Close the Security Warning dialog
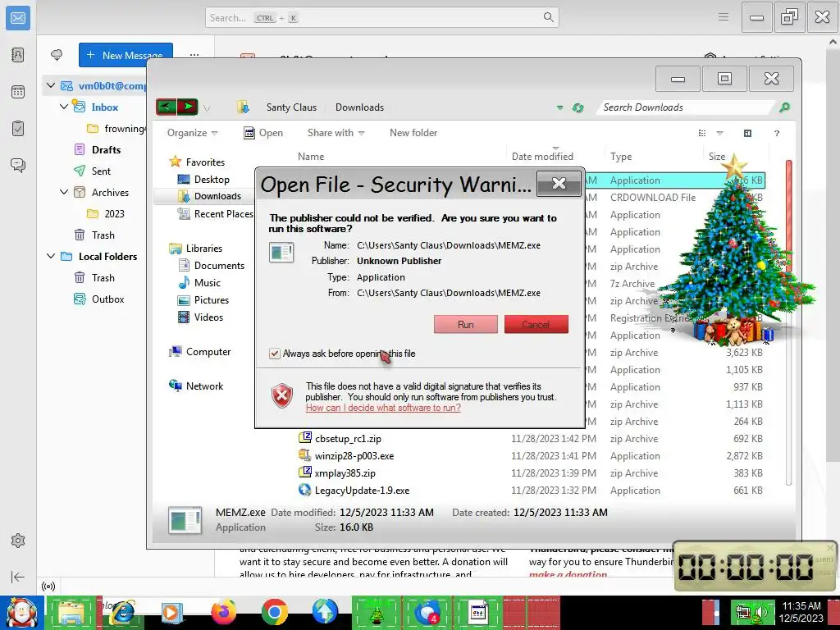Screen dimensions: 840x630 [559, 184]
